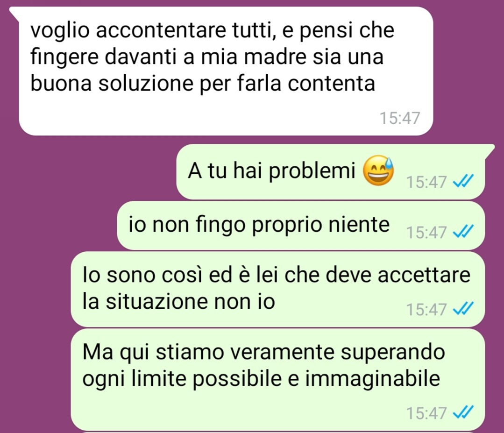This screenshot has width=504, height=433.
Task: Click blue ticks on 'Io sono così' message
Action: click(463, 309)
